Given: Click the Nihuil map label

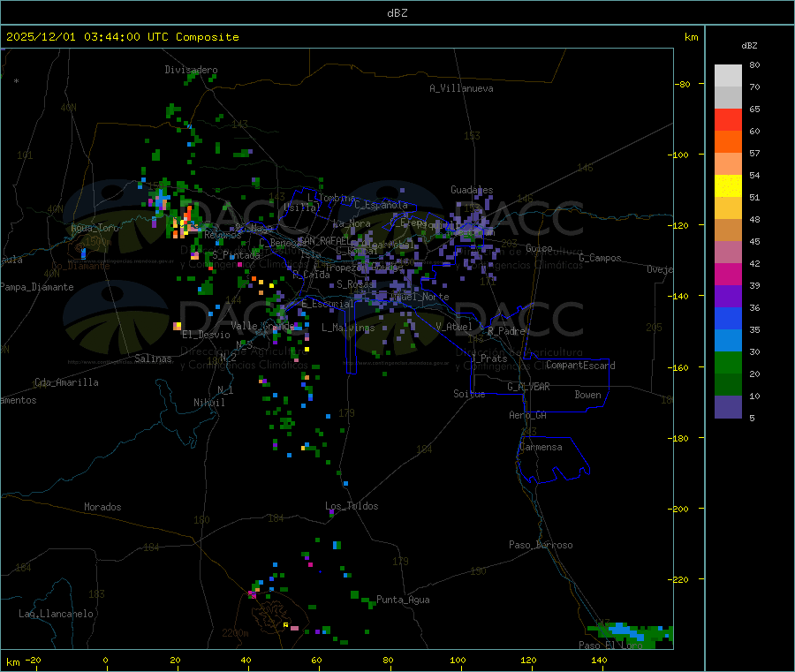Looking at the screenshot, I should 208,403.
